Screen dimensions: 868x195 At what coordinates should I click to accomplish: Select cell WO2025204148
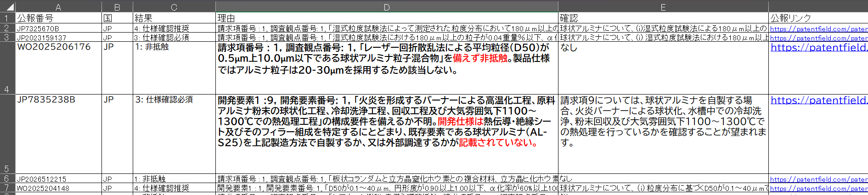(x=59, y=188)
